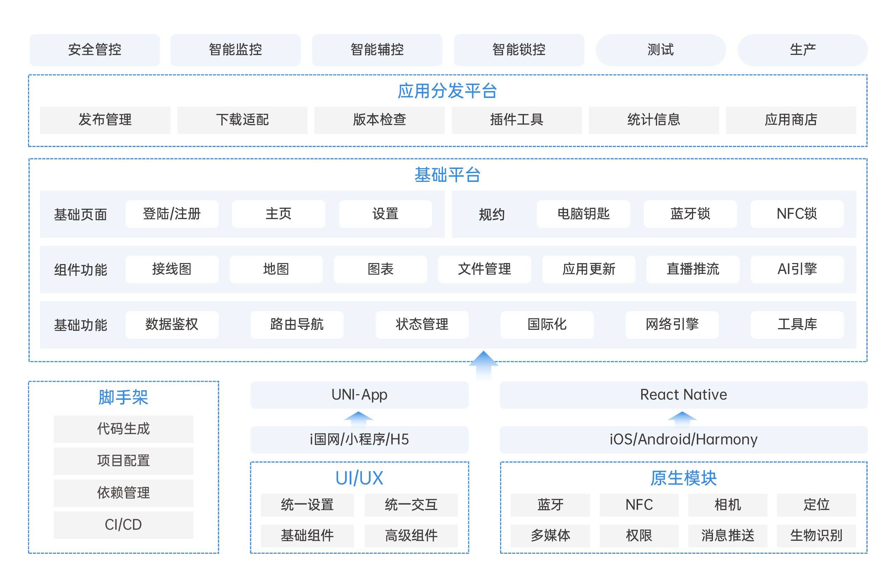This screenshot has width=896, height=588.
Task: Open the 发布管理 module box
Action: (x=105, y=120)
